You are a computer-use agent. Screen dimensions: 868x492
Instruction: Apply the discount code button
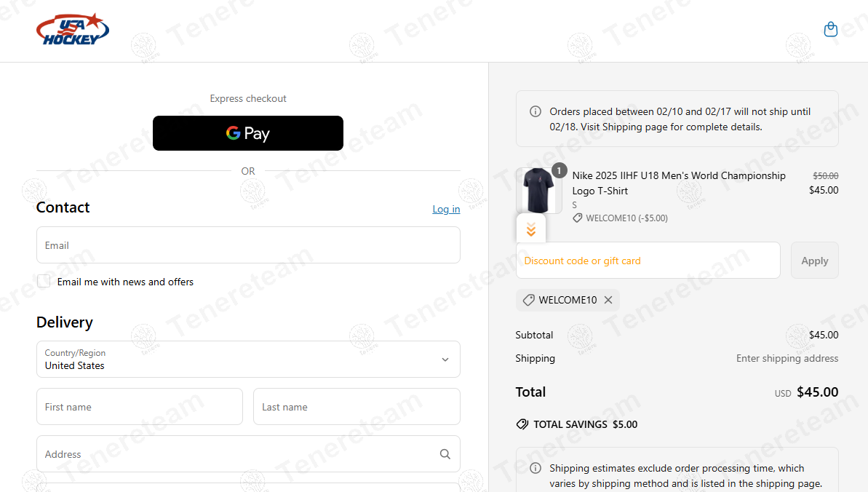coord(814,261)
